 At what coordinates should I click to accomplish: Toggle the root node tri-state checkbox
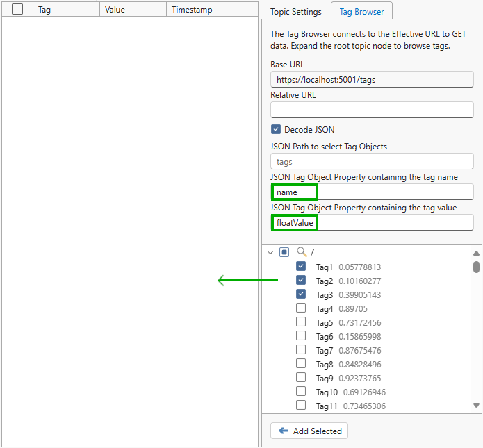(284, 253)
